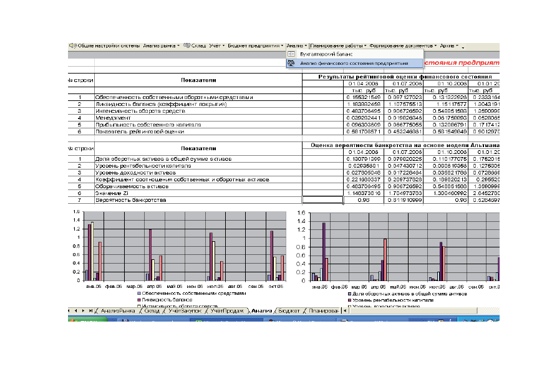Select cell 'Прибыльность собственного капитала'

[198, 125]
